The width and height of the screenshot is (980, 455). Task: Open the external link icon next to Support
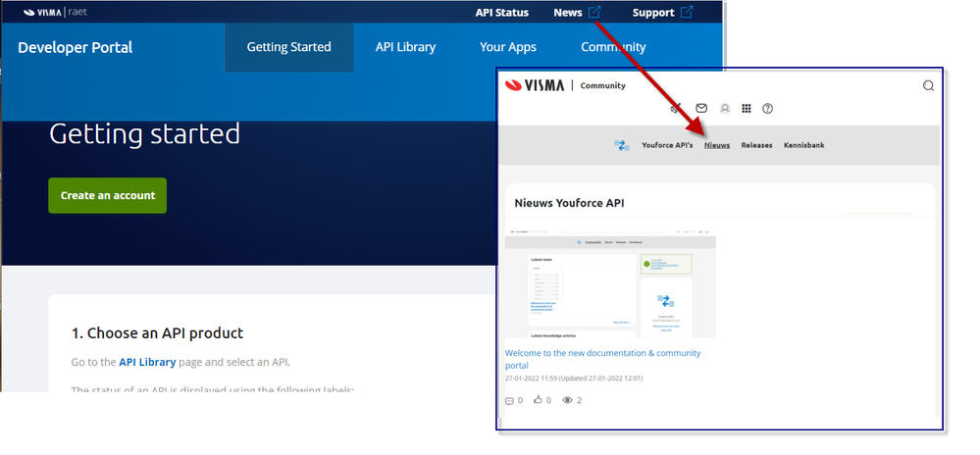point(687,12)
